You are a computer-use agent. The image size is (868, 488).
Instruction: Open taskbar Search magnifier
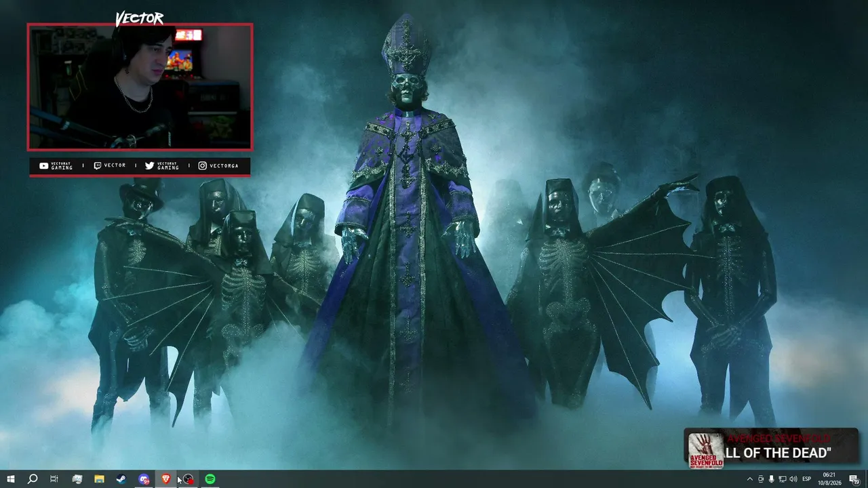[33, 479]
